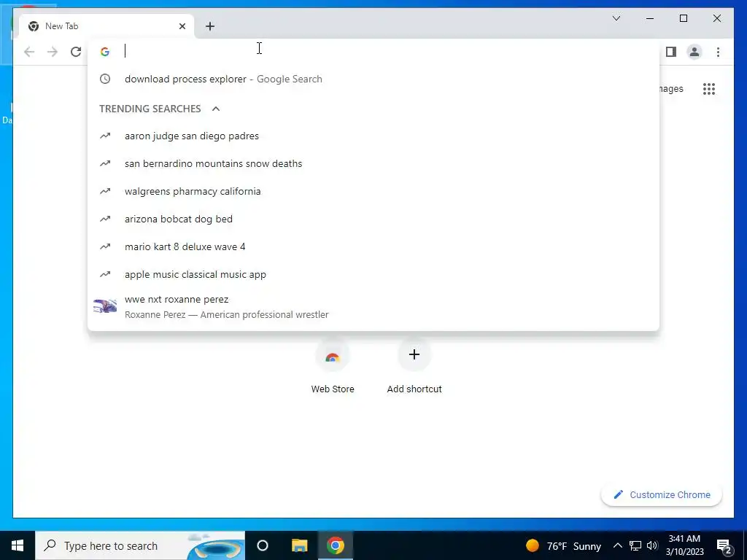Click the Chrome taskbar icon

point(336,545)
